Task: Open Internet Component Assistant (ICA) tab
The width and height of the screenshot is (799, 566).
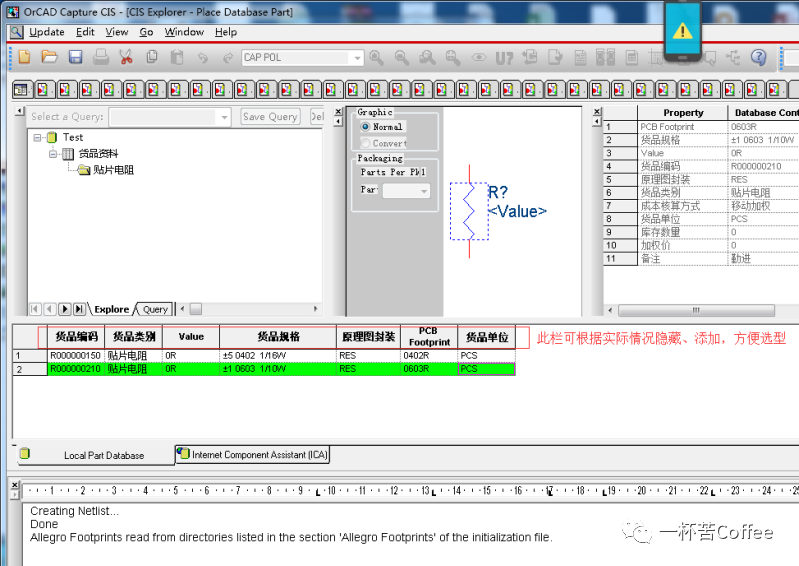Action: coord(252,454)
